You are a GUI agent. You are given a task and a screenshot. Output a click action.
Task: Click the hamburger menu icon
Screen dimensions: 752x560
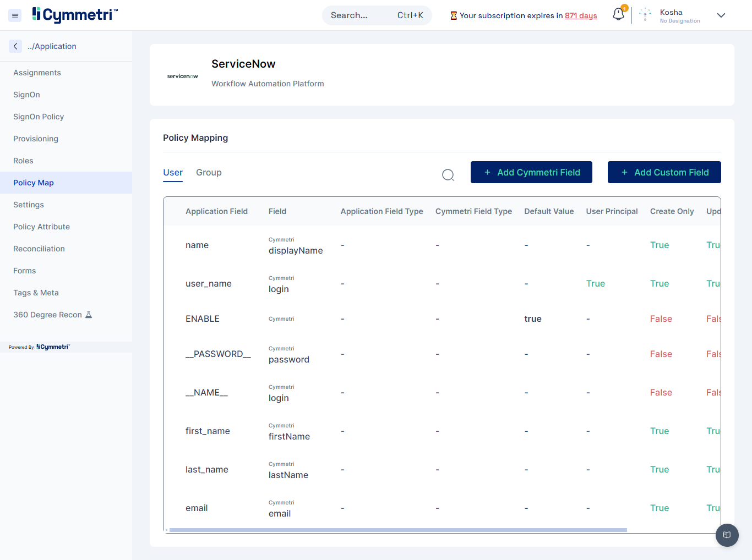[15, 15]
